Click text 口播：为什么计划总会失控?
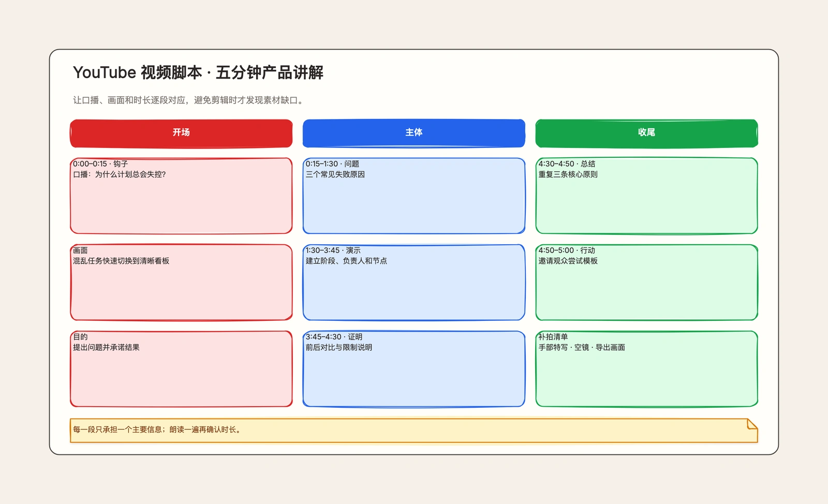828x504 pixels. [x=120, y=174]
